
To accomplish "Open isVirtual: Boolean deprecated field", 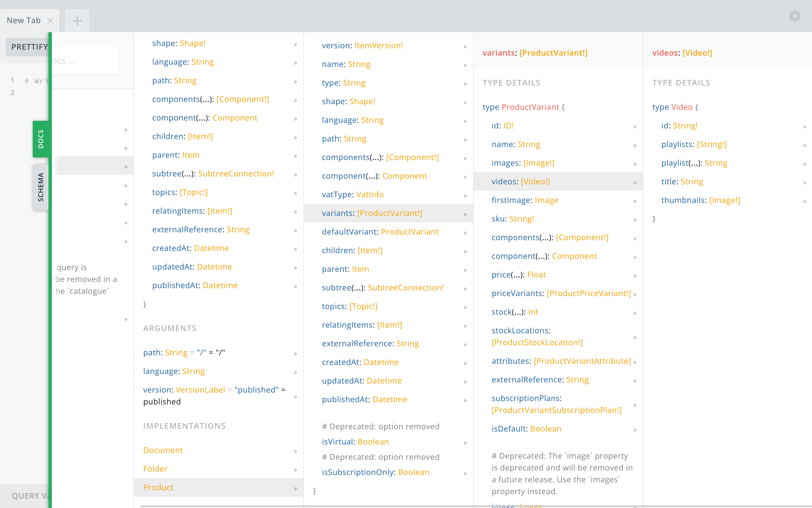I will (389, 442).
